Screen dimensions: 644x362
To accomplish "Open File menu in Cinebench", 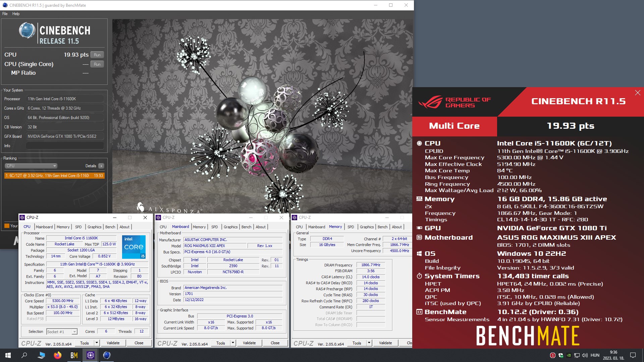I will [x=5, y=14].
